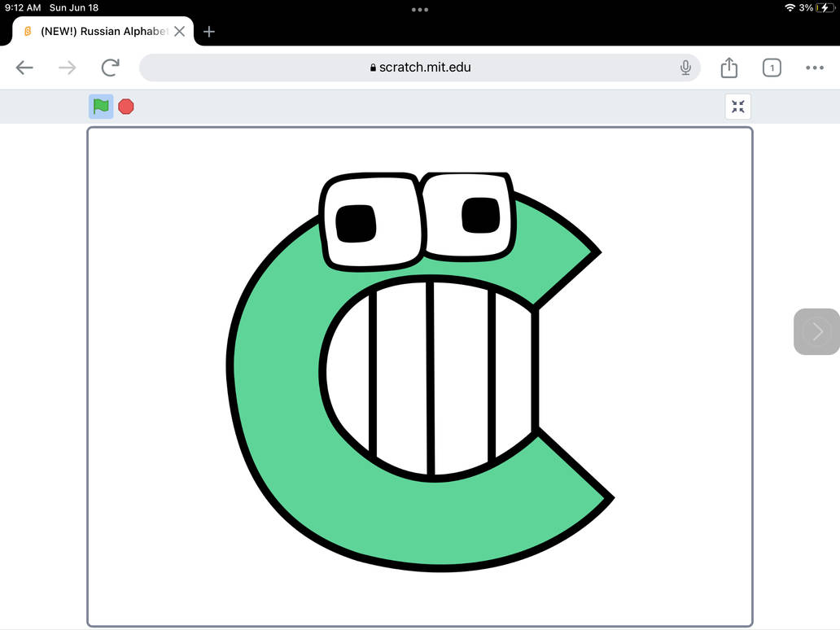Tap the date Sun Jun 18

[74, 7]
